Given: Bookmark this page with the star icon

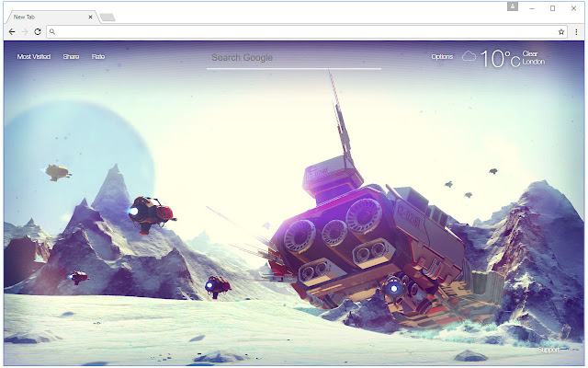Looking at the screenshot, I should click(561, 32).
